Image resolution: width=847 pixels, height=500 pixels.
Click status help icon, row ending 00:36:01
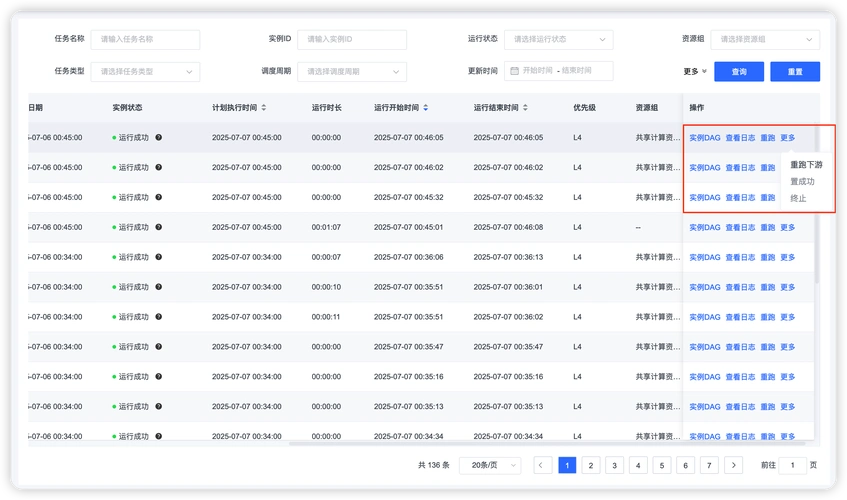pyautogui.click(x=158, y=287)
